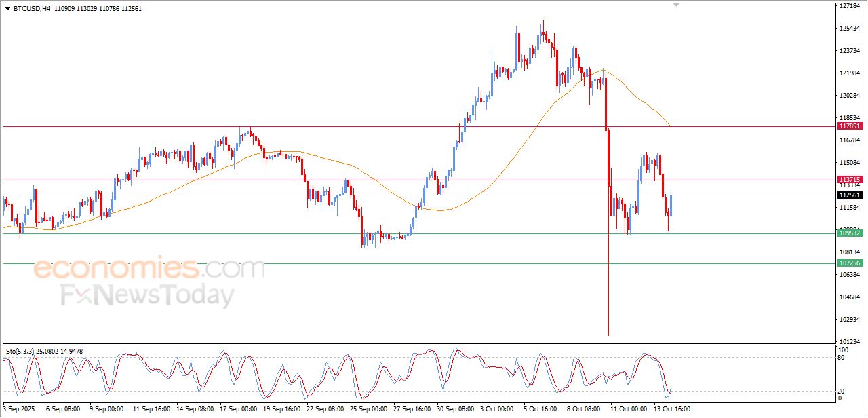The width and height of the screenshot is (868, 418).
Task: Select the green 107256 price label
Action: (850, 263)
